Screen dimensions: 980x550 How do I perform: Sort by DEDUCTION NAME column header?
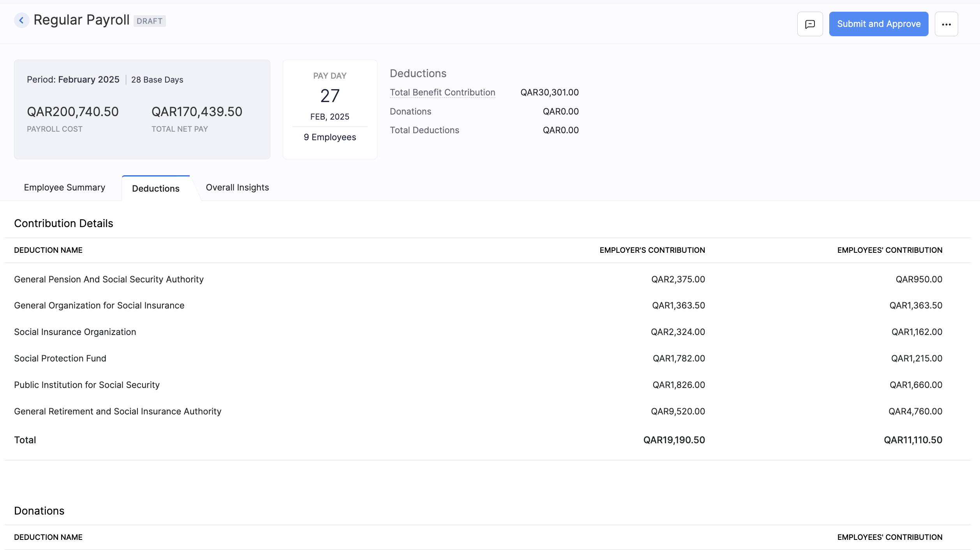click(x=48, y=250)
